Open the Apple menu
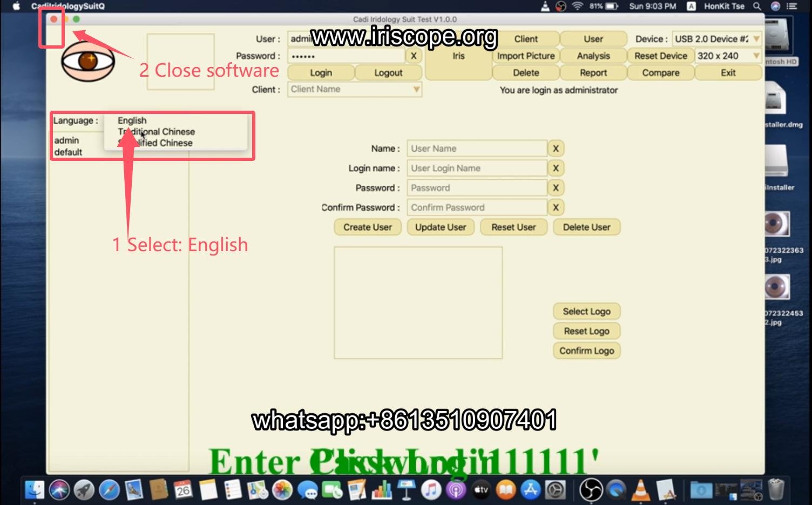The height and width of the screenshot is (505, 812). (x=16, y=6)
